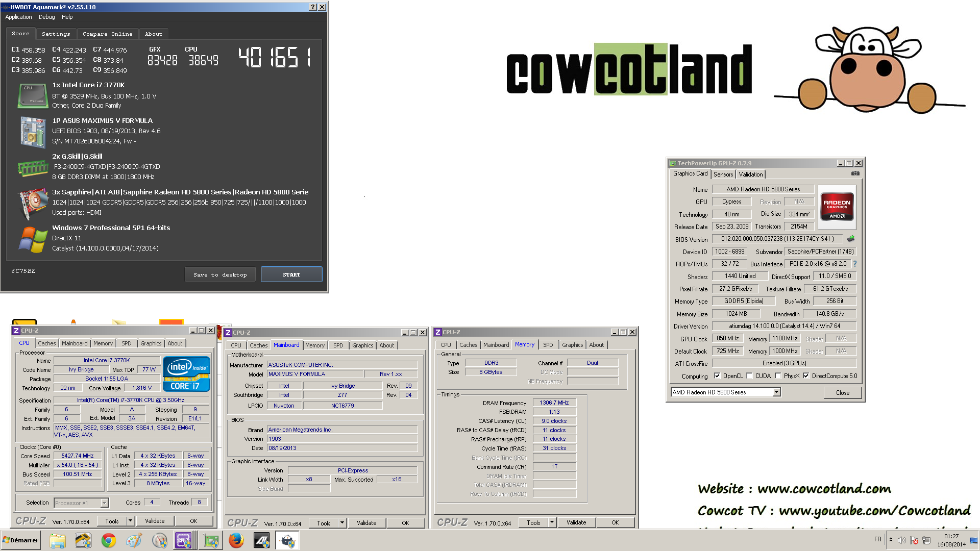980x551 pixels.
Task: Open the Caches tab in the CPU-Z CPU window
Action: (47, 343)
